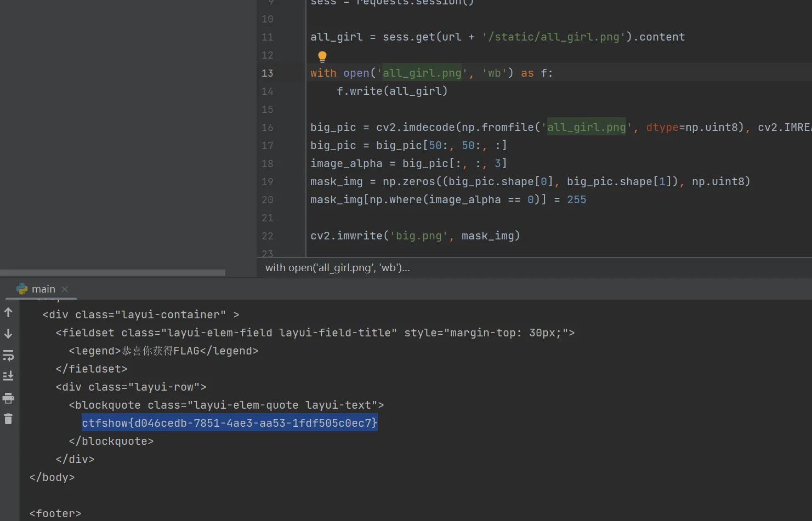The height and width of the screenshot is (521, 812).
Task: Click the cv2.imwrite('big.png', mask_img) line
Action: (415, 236)
